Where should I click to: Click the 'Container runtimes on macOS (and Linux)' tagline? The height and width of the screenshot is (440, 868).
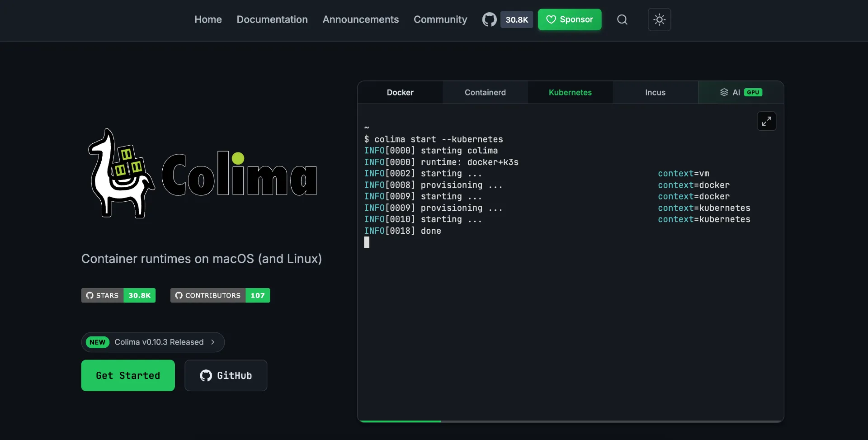[202, 259]
